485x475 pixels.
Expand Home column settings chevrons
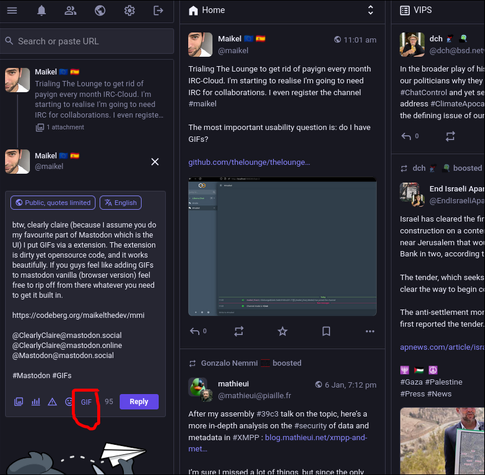[370, 10]
